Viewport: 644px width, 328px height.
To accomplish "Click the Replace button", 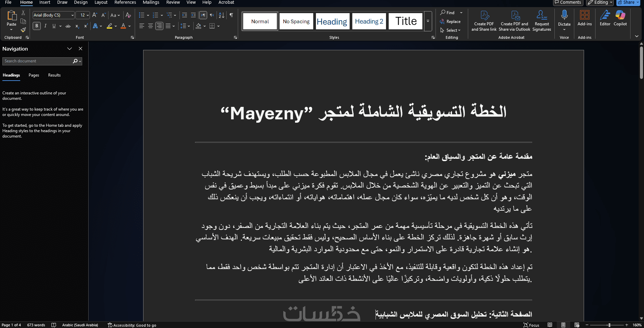I will point(450,22).
